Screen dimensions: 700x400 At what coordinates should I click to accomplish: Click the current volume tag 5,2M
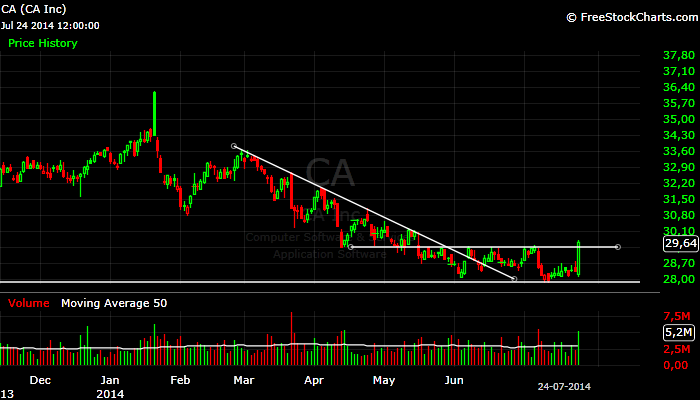tap(679, 332)
